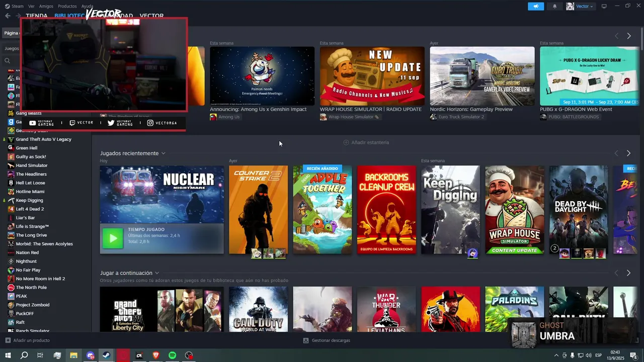
Task: Open the Amigos menu
Action: (46, 6)
